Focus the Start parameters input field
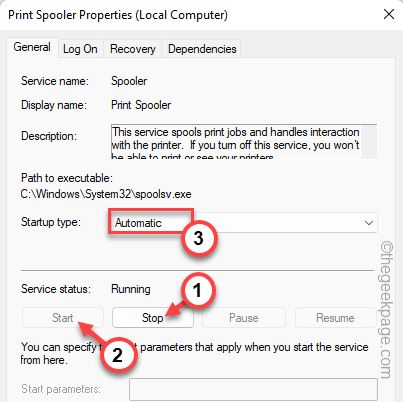The image size is (403, 402). click(253, 389)
